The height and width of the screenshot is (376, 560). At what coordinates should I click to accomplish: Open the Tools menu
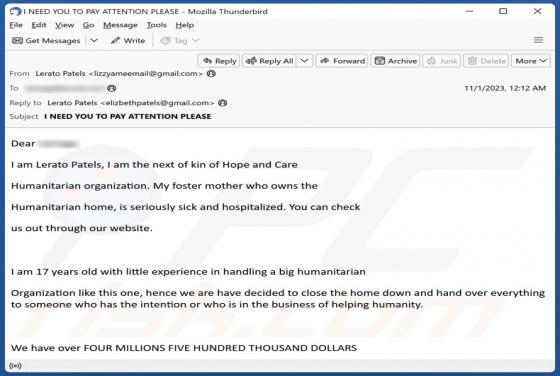(x=156, y=25)
